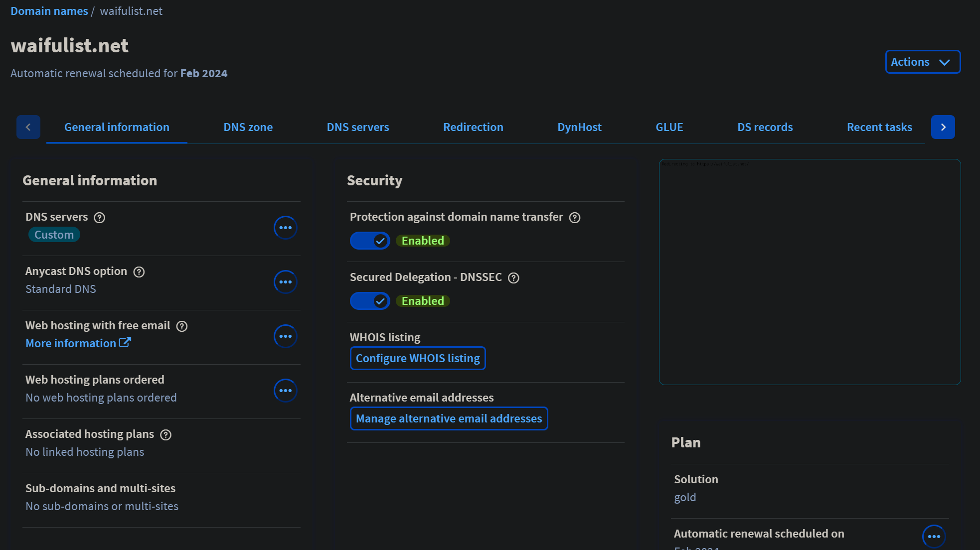This screenshot has height=550, width=980.
Task: Open Web hosting with free email menu
Action: tap(285, 336)
